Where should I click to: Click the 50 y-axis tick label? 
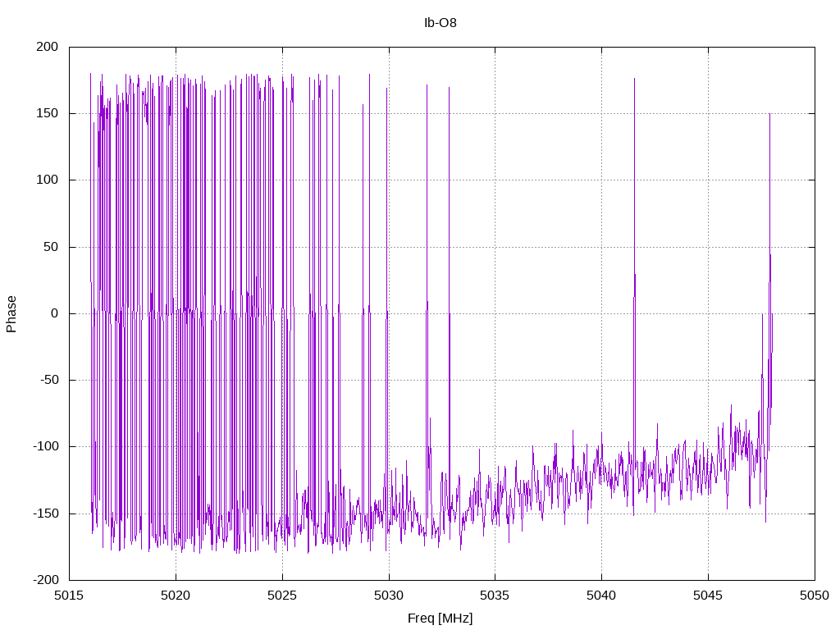point(51,247)
